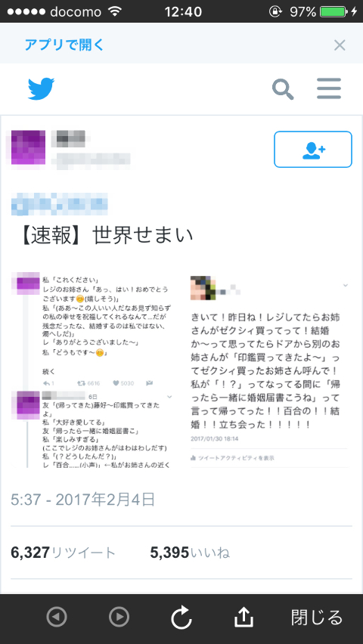Tap the blurred mention link above tweet text

[60, 204]
